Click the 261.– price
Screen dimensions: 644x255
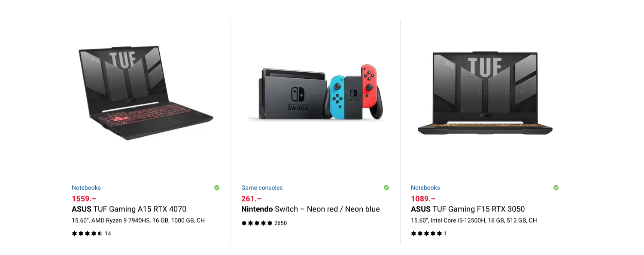click(252, 199)
